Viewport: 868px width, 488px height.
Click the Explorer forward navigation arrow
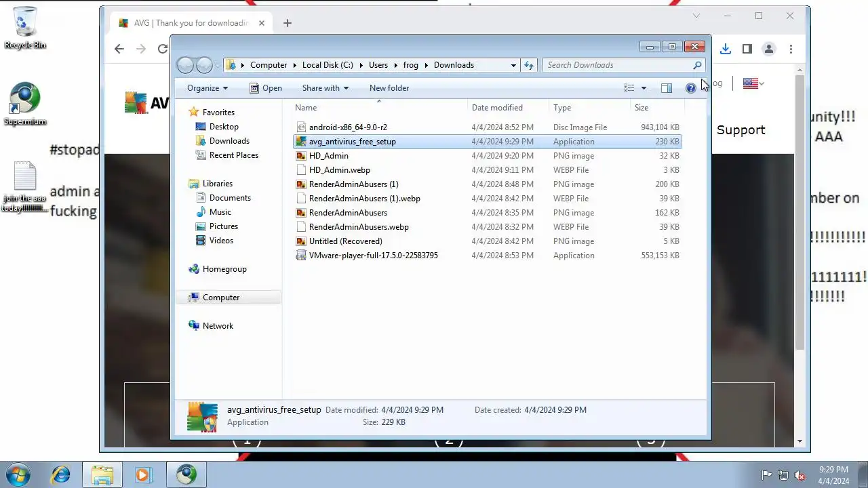coord(204,65)
